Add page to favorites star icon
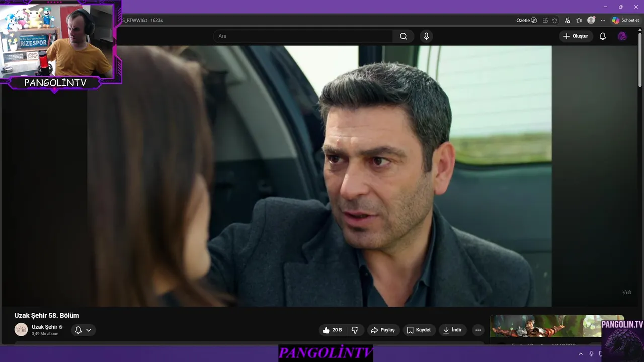The image size is (644, 362). (x=555, y=20)
